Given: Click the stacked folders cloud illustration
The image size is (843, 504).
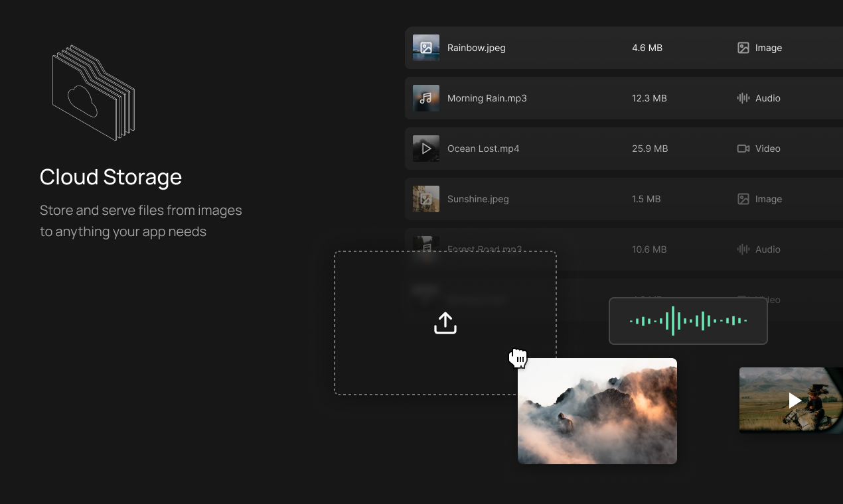Looking at the screenshot, I should point(93,93).
